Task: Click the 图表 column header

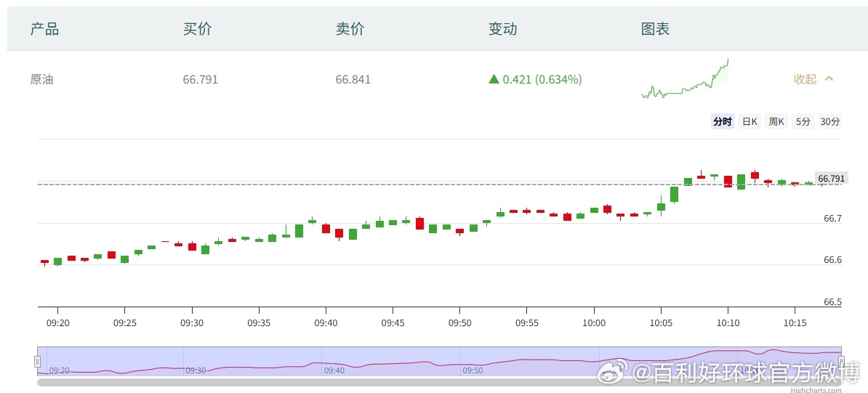Action: (656, 29)
